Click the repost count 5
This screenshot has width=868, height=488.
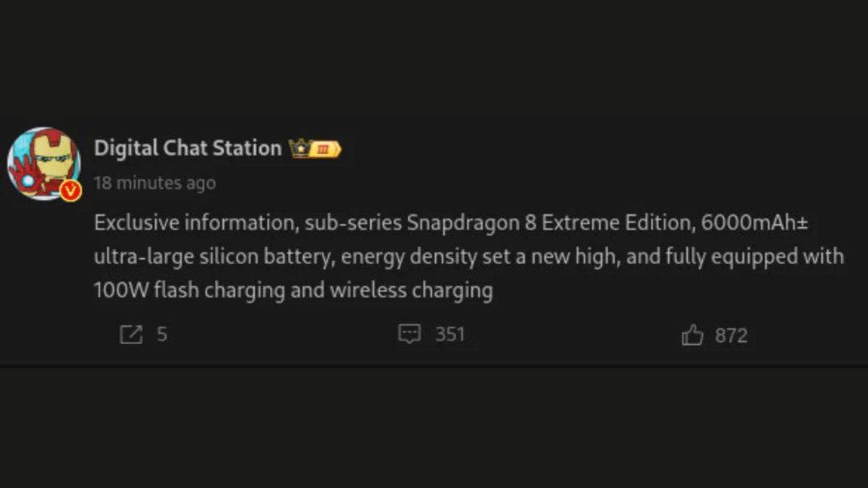162,335
